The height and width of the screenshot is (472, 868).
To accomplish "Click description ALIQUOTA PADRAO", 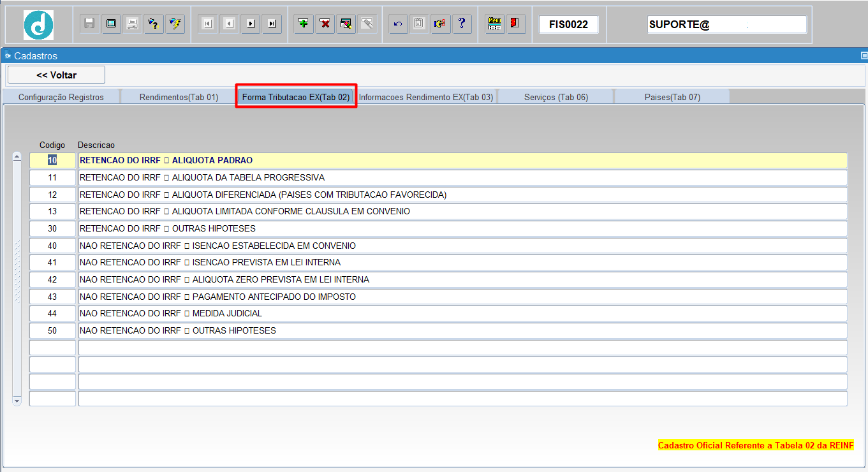I will click(x=463, y=160).
